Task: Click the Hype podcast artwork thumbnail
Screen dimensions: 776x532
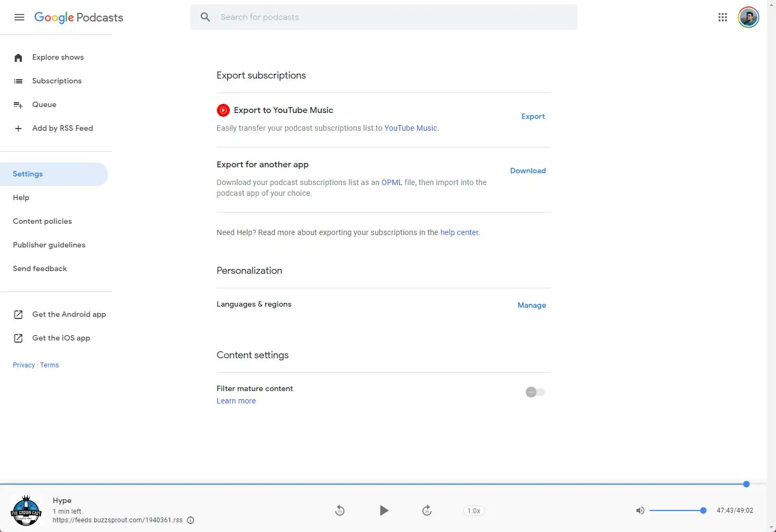Action: [26, 510]
